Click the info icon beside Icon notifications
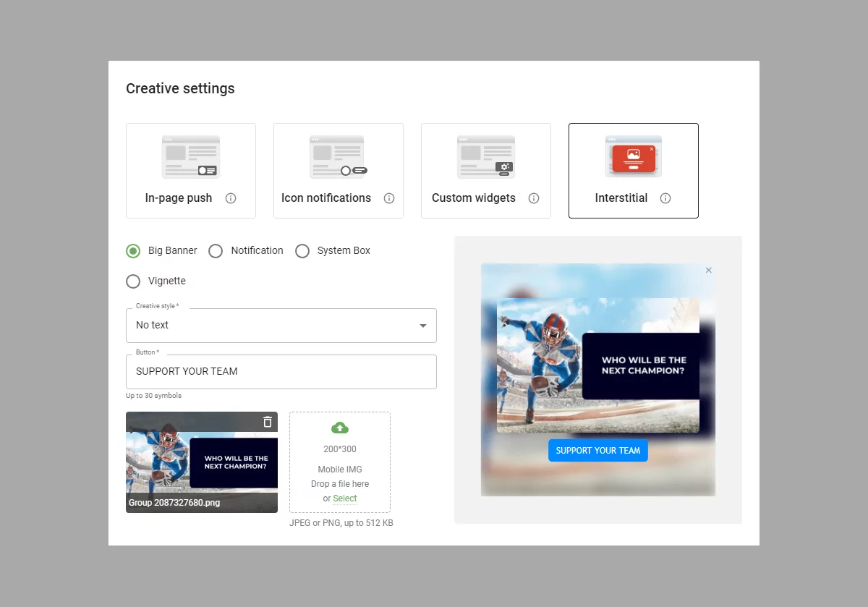The image size is (868, 607). tap(389, 198)
